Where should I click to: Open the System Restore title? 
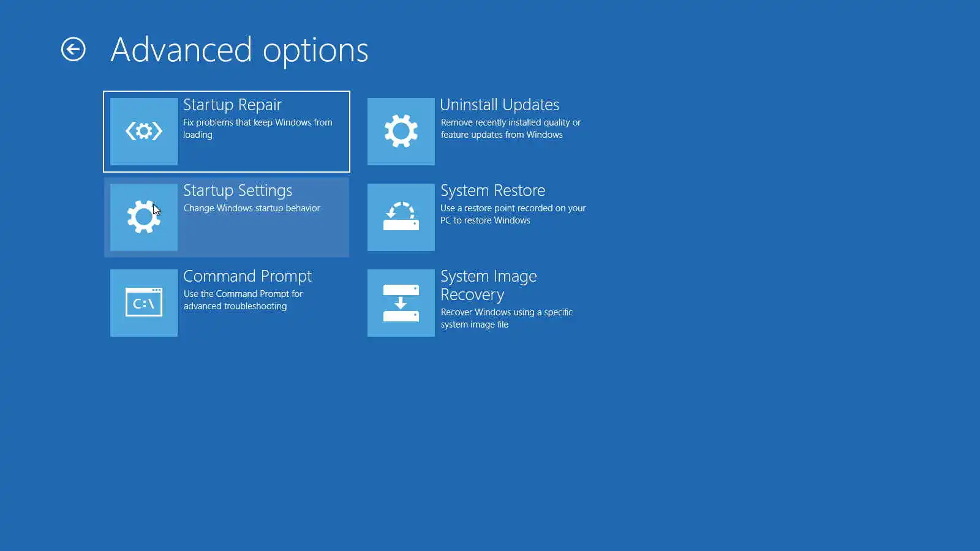click(x=493, y=190)
